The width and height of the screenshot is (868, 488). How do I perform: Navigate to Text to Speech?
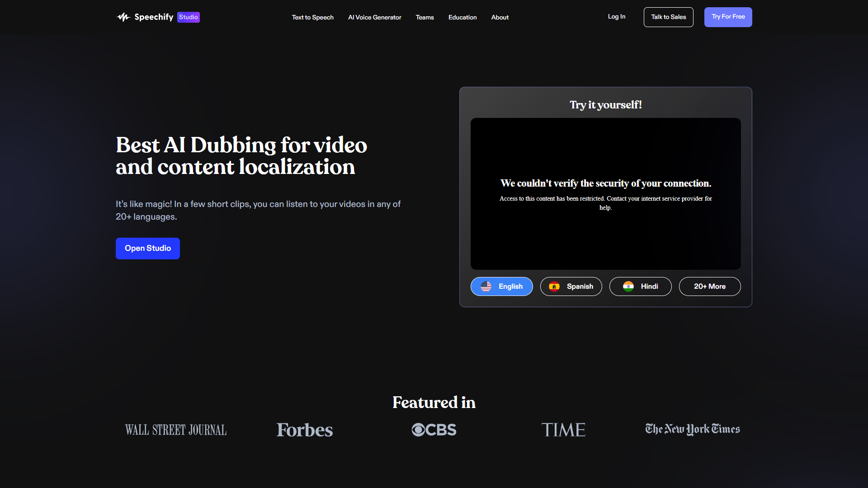click(x=312, y=17)
